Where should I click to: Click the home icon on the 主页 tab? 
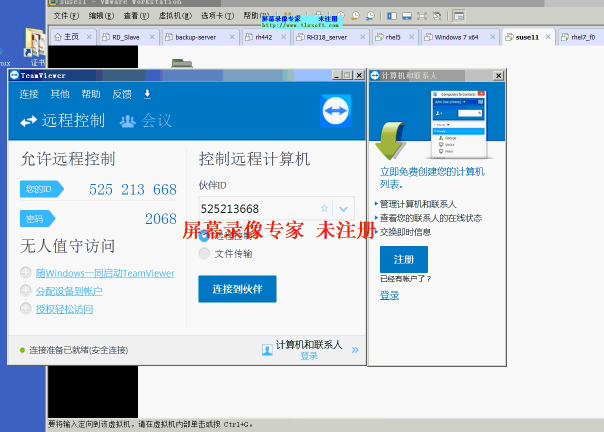[x=58, y=37]
